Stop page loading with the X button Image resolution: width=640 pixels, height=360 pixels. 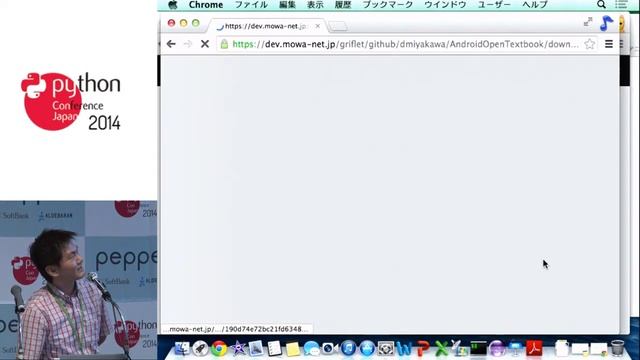click(205, 44)
